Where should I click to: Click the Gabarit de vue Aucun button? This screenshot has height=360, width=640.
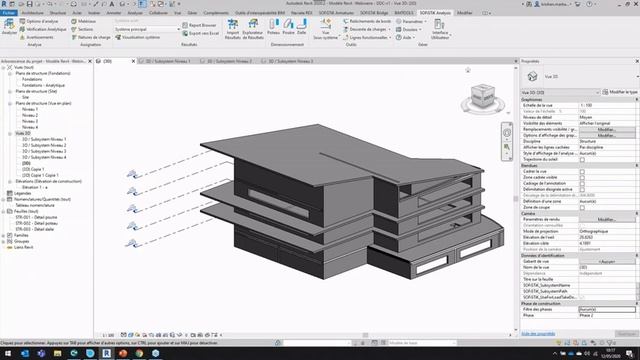(607, 262)
